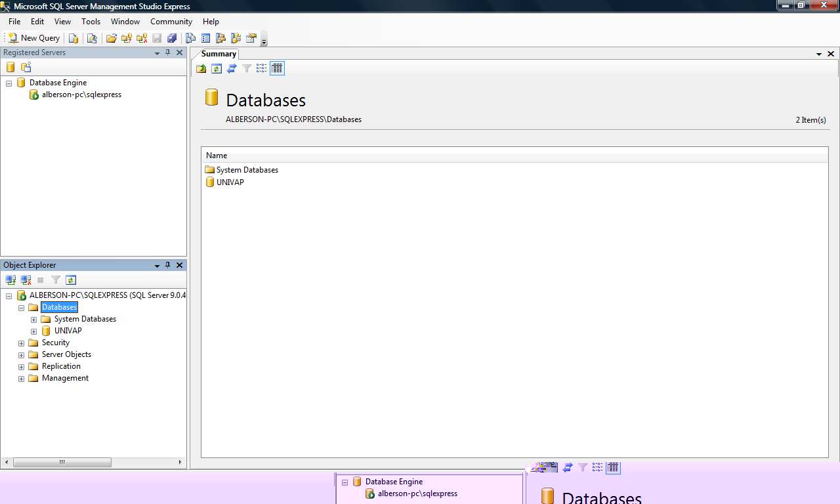Open the Window menu
The height and width of the screenshot is (504, 840).
tap(125, 22)
